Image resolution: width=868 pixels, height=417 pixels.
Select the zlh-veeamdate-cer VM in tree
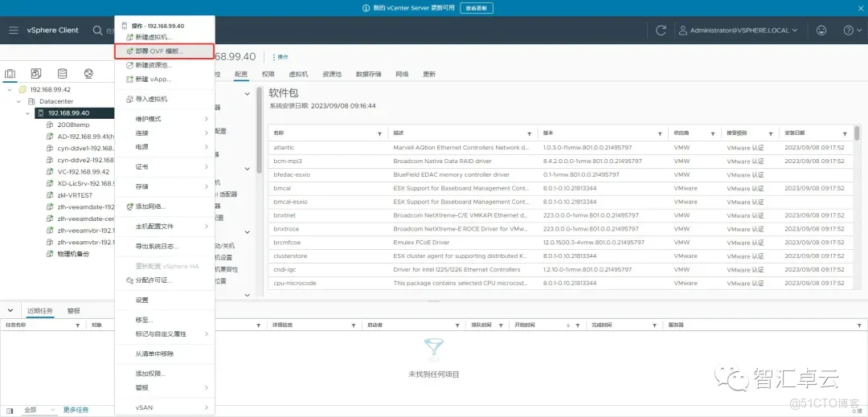[x=86, y=219]
